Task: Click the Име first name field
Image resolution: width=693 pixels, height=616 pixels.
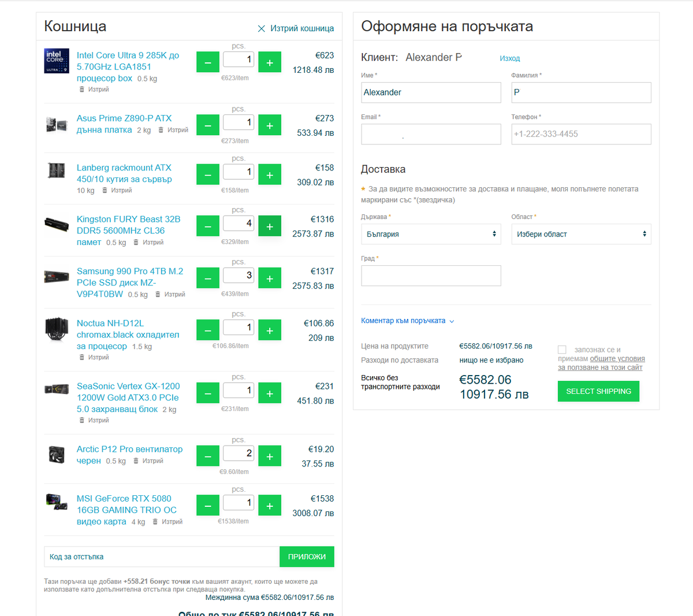Action: coord(431,92)
